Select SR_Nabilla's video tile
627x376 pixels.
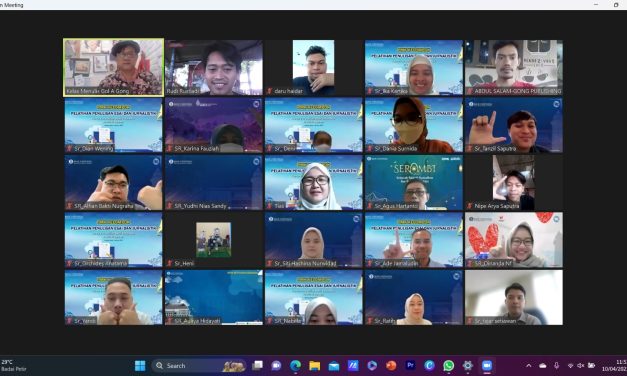click(x=314, y=297)
